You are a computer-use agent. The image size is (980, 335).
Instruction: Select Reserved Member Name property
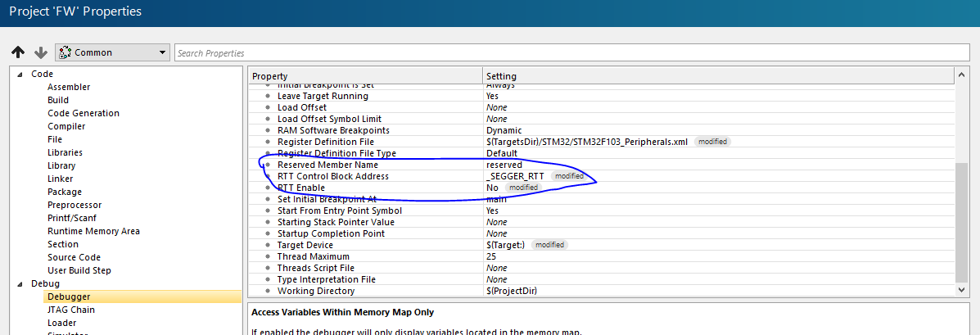pos(327,165)
